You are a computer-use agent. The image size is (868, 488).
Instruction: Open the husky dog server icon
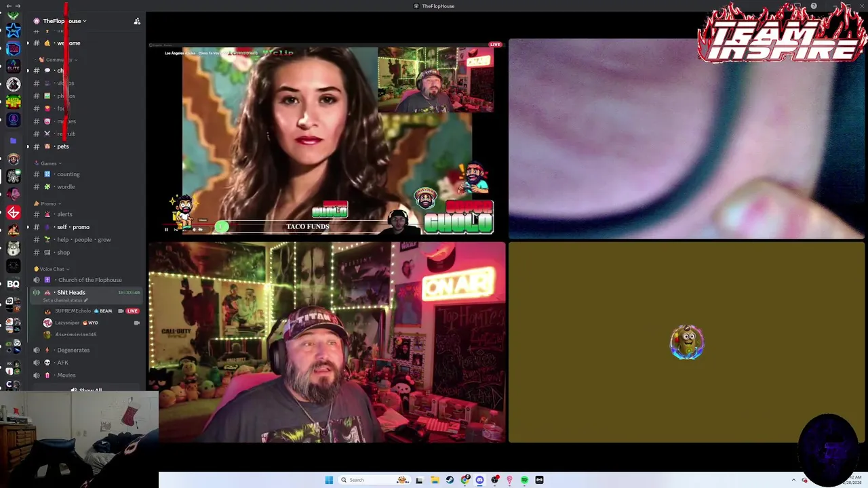(x=13, y=248)
